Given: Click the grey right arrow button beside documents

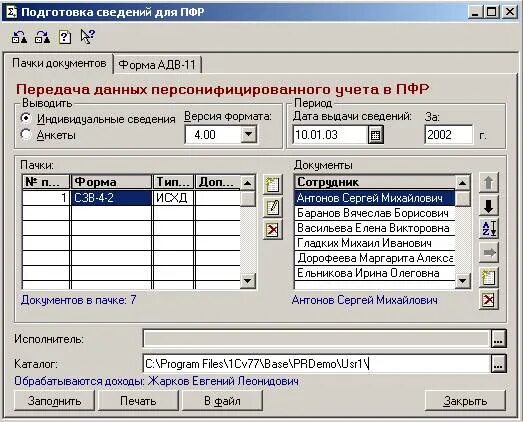Looking at the screenshot, I should point(489,253).
